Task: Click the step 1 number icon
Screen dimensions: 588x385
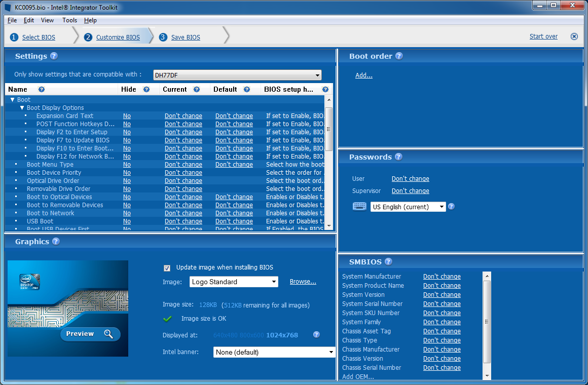Action: point(14,37)
